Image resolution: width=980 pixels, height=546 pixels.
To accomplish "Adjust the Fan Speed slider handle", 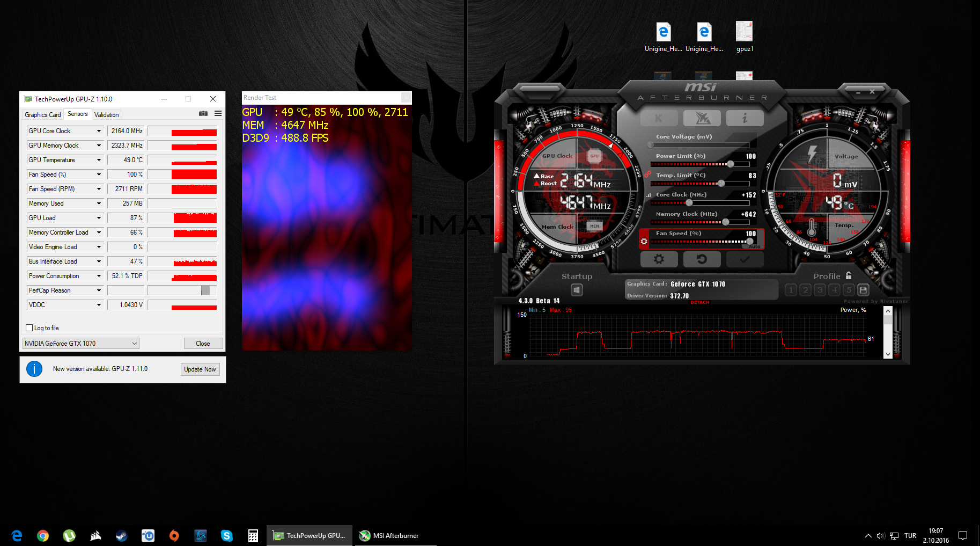I will [750, 241].
